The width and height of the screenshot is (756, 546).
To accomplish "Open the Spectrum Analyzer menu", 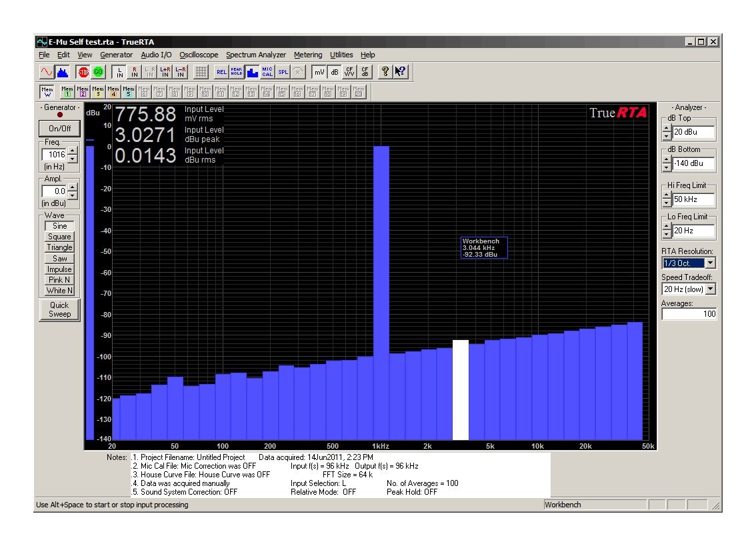I will tap(256, 55).
